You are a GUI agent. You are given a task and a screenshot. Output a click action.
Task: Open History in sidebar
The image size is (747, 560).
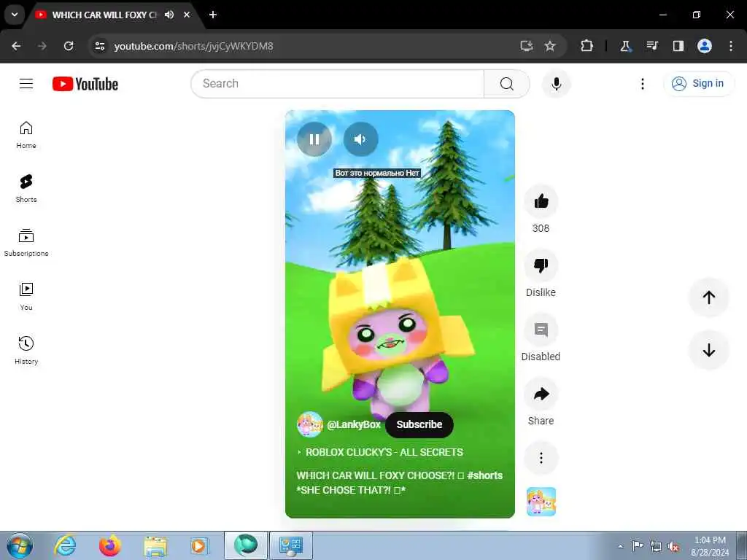(26, 351)
